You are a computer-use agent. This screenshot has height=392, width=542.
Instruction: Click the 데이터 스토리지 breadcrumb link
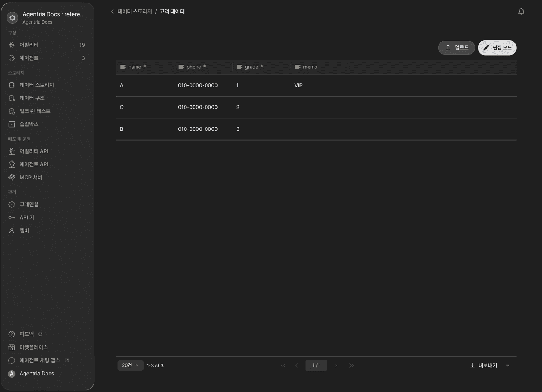coord(135,12)
